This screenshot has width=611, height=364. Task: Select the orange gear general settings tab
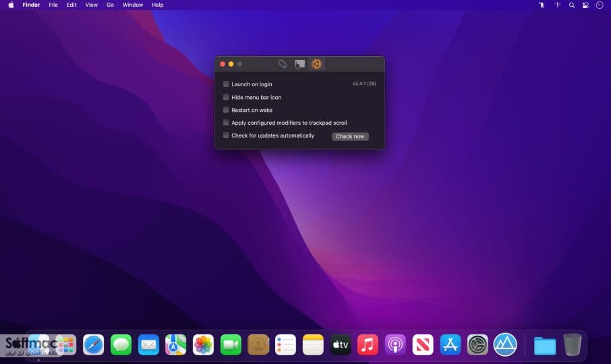coord(316,64)
